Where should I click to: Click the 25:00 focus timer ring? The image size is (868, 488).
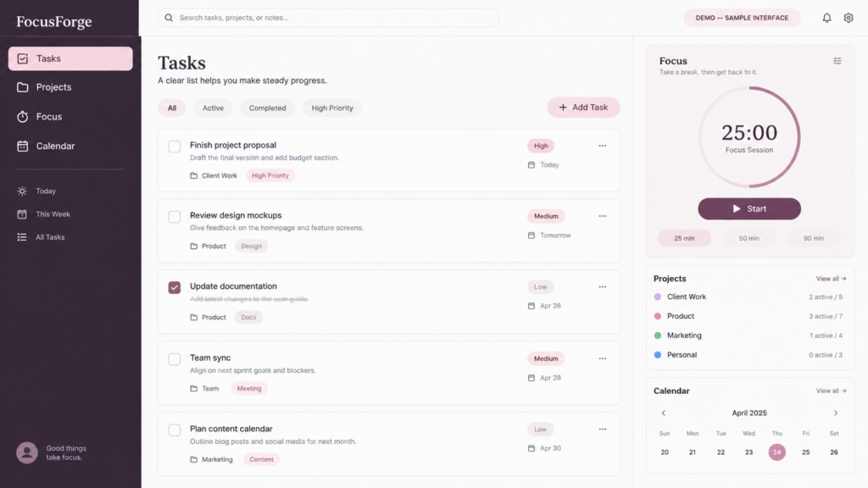[x=749, y=137]
